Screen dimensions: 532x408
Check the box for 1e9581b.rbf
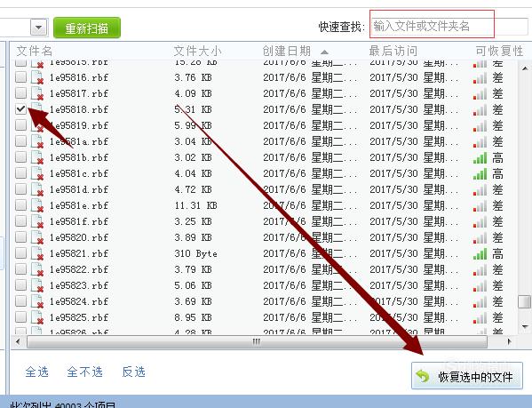(x=21, y=157)
